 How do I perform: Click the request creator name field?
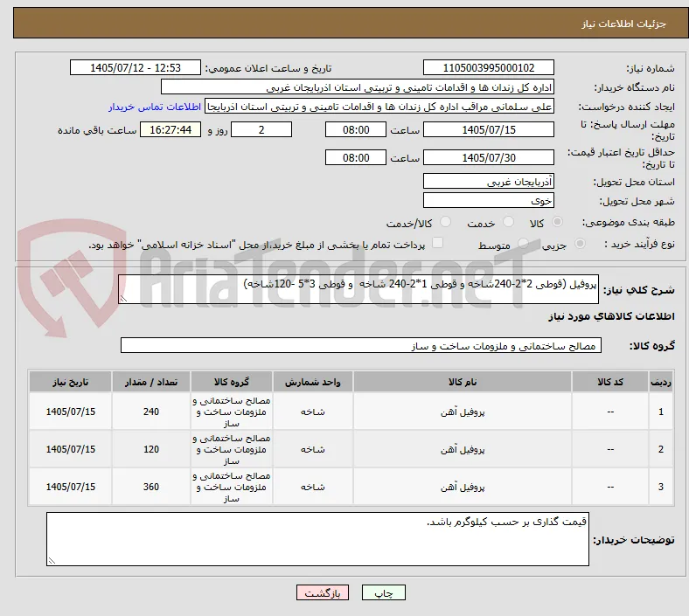click(379, 107)
